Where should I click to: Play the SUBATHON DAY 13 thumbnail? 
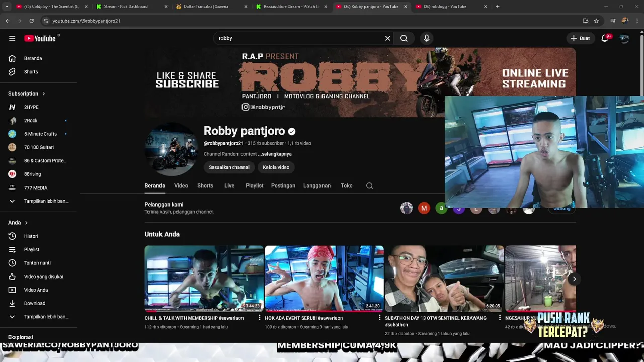pos(444,279)
